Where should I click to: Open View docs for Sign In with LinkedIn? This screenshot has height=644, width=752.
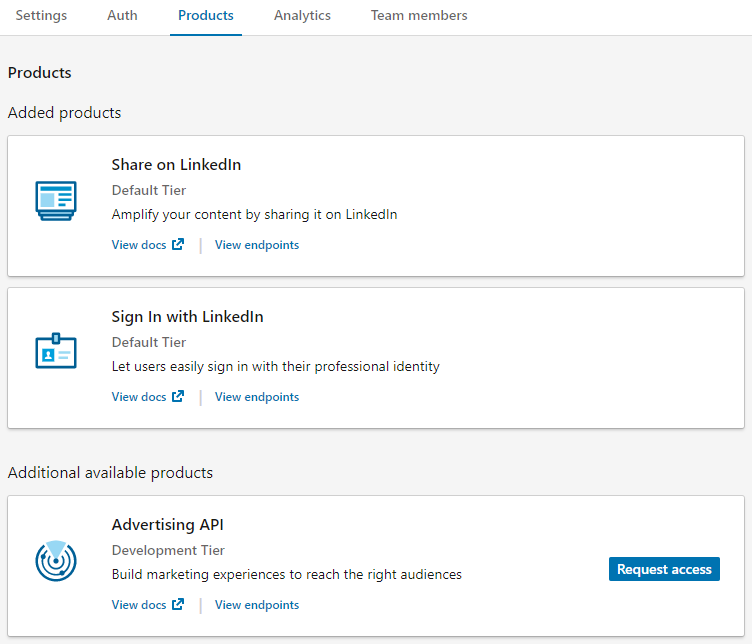[139, 397]
